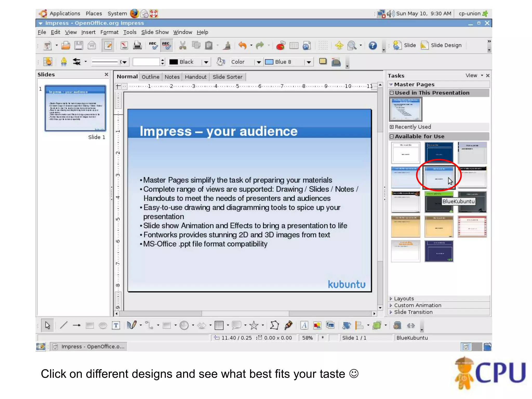Insert a chart with the chart icon
Screen dimensions: 532x399
tap(281, 45)
